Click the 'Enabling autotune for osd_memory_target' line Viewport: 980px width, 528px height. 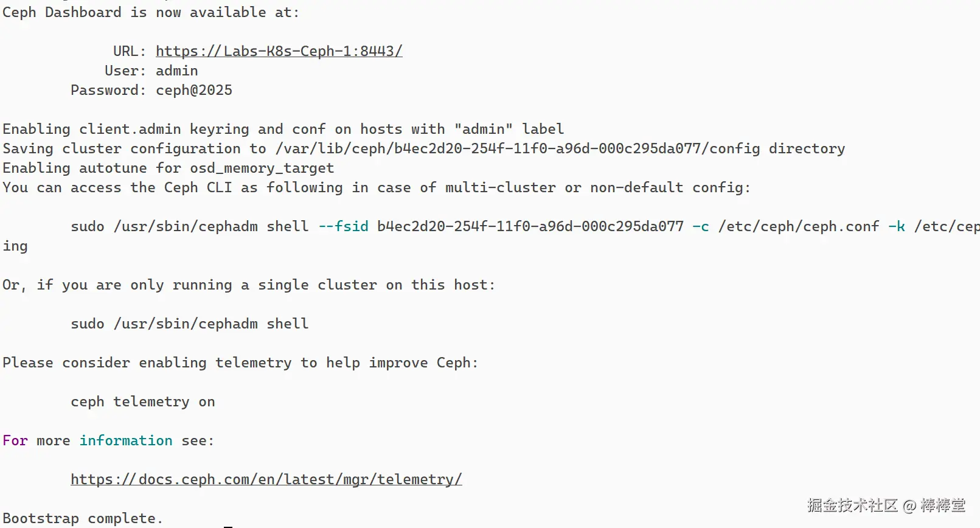(169, 168)
